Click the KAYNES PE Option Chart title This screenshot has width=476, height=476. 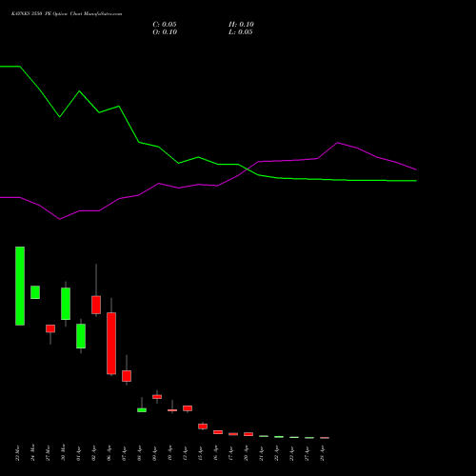pos(67,13)
